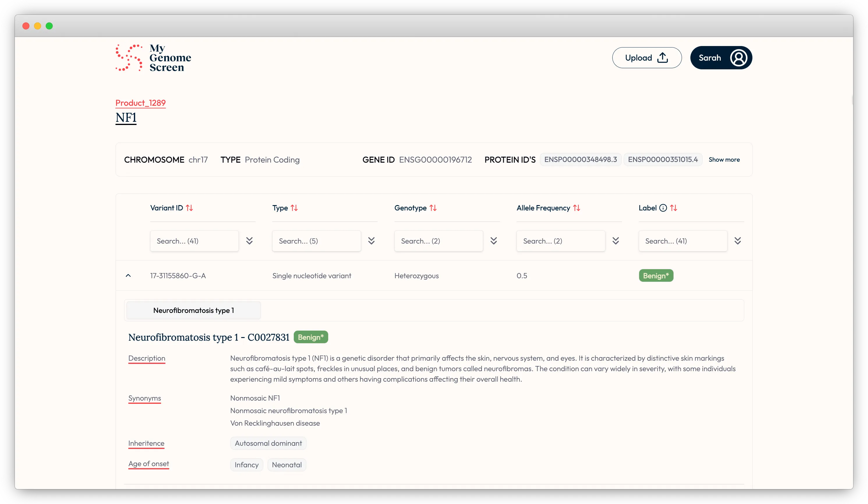Sort table by Type column arrows

[x=294, y=208]
